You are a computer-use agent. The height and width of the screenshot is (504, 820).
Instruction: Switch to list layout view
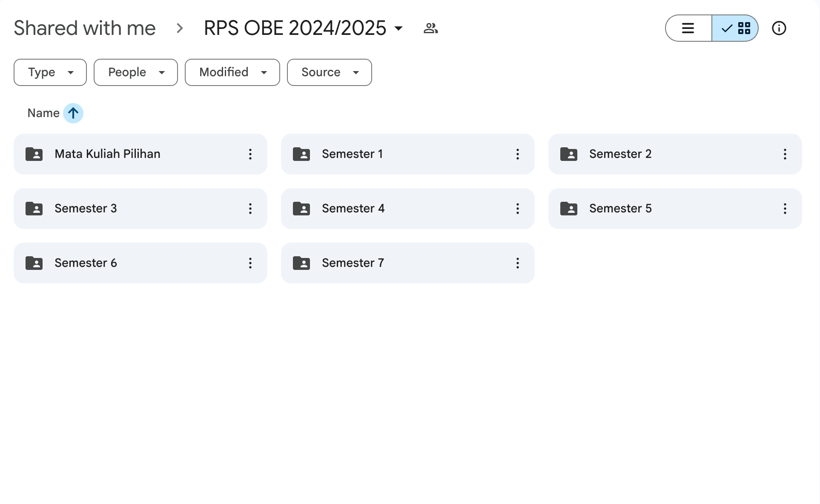pyautogui.click(x=688, y=28)
